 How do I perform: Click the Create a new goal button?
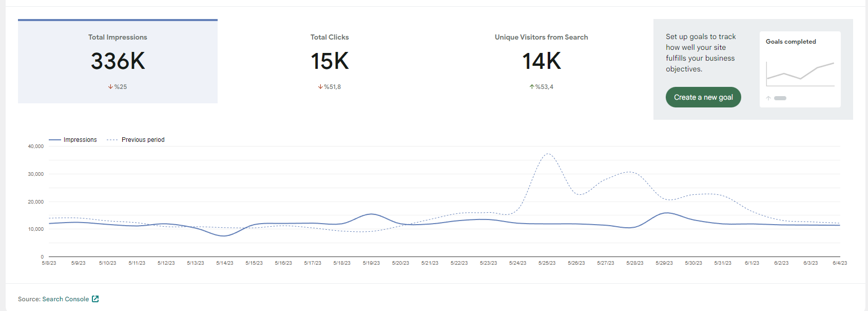tap(703, 97)
